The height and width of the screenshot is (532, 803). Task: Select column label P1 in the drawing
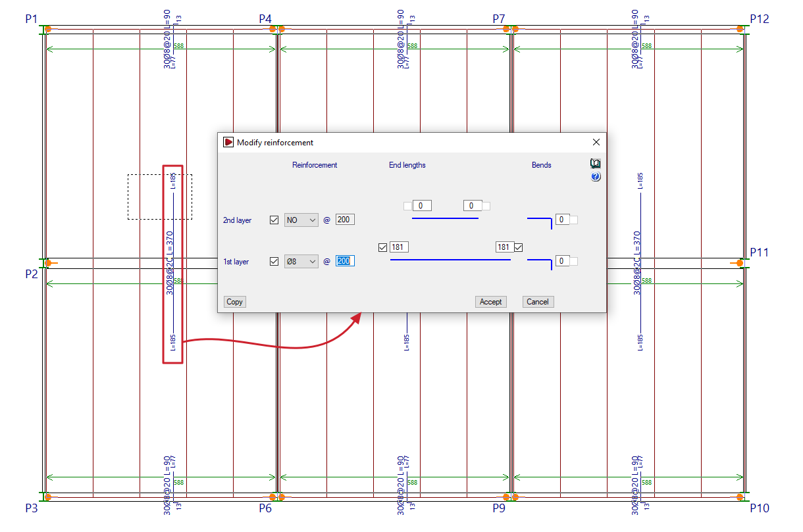32,19
